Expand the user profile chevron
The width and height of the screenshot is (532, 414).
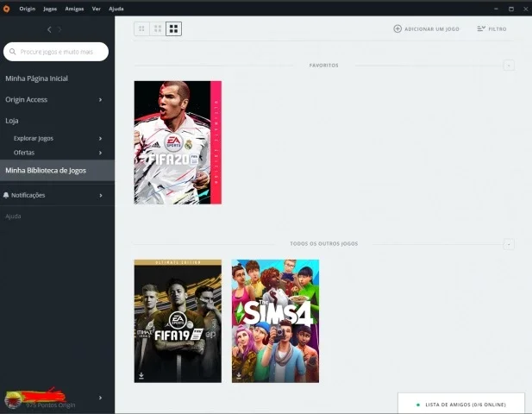click(100, 398)
